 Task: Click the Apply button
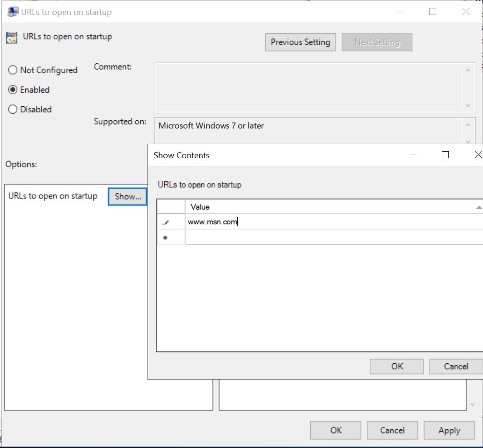(x=449, y=431)
